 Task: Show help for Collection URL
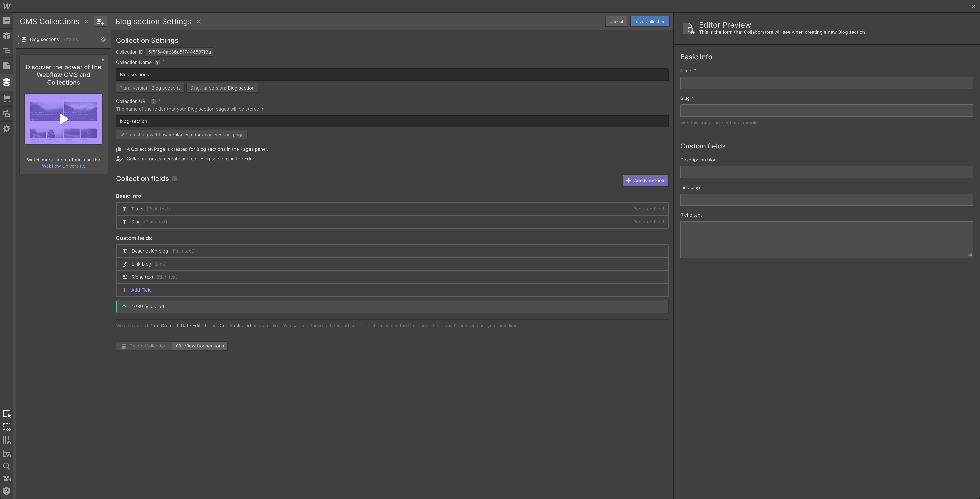(153, 101)
